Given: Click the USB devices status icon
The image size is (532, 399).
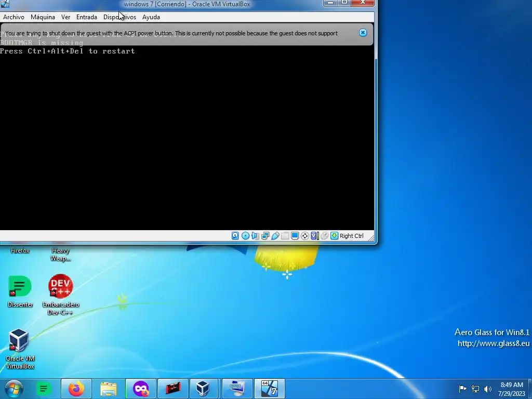Looking at the screenshot, I should pyautogui.click(x=275, y=236).
